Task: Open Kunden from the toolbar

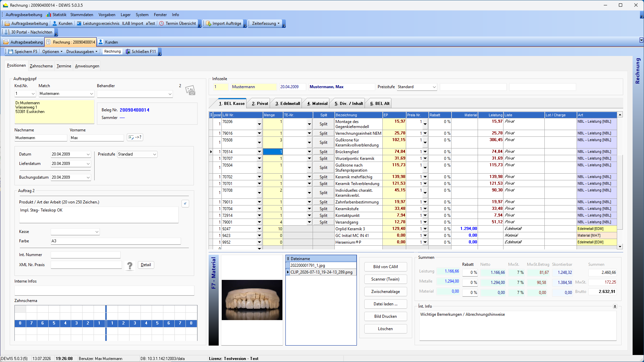Action: [x=62, y=23]
